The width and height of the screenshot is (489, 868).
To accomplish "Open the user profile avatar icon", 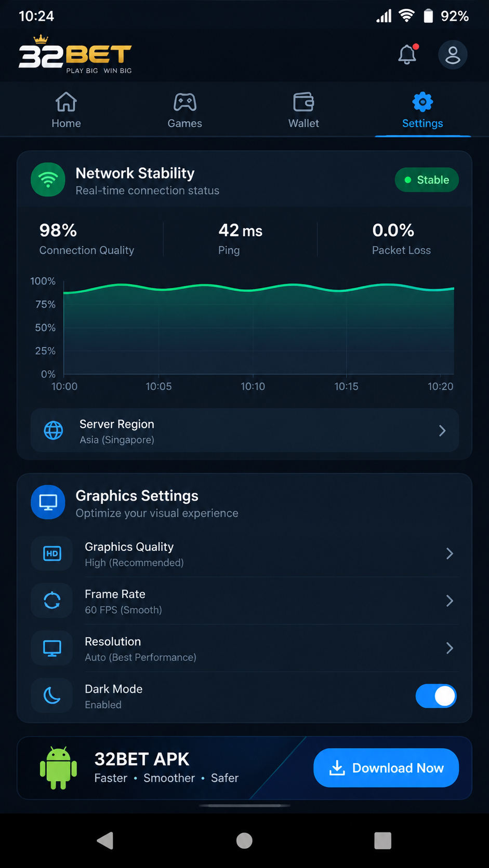I will pos(453,55).
